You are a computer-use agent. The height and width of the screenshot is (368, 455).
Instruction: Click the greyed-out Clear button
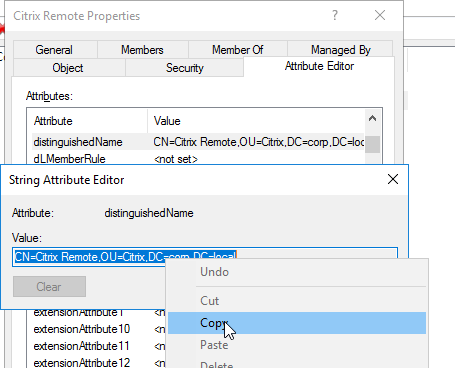49,287
